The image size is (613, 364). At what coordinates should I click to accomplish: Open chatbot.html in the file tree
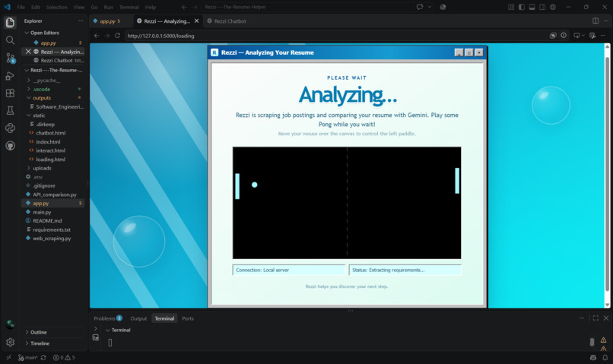click(52, 133)
